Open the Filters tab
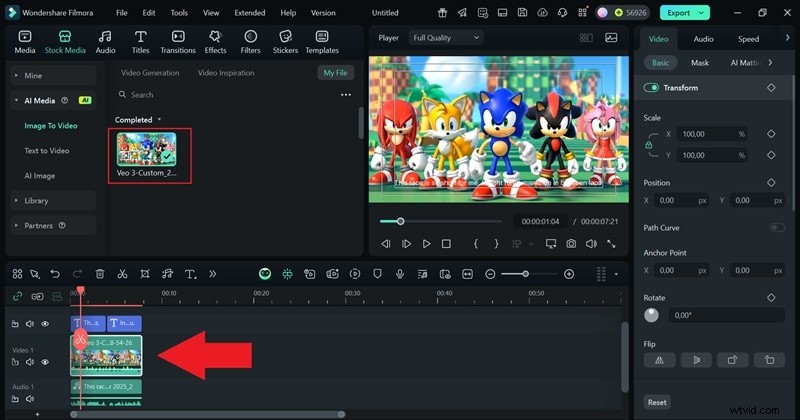This screenshot has width=800, height=420. click(250, 42)
